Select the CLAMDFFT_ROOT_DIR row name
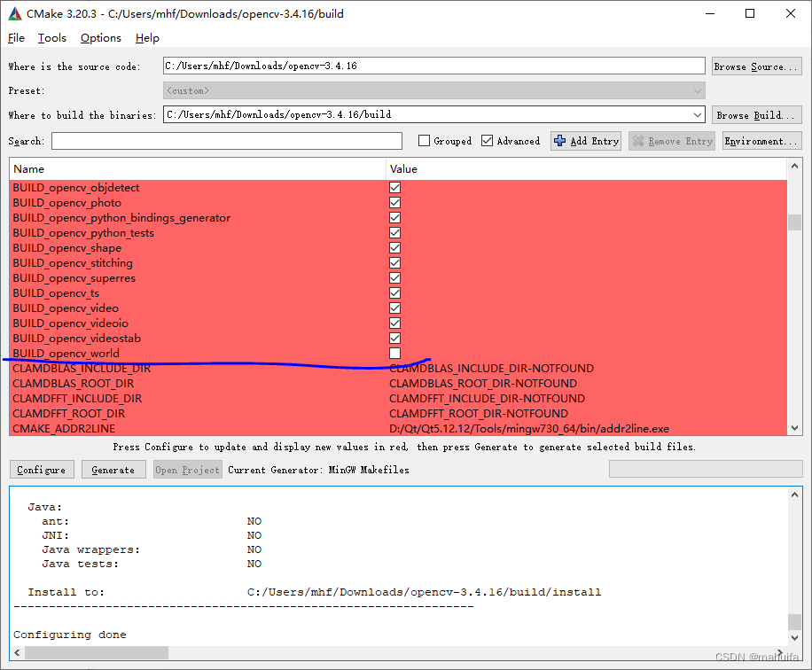Viewport: 812px width, 670px height. (x=69, y=413)
